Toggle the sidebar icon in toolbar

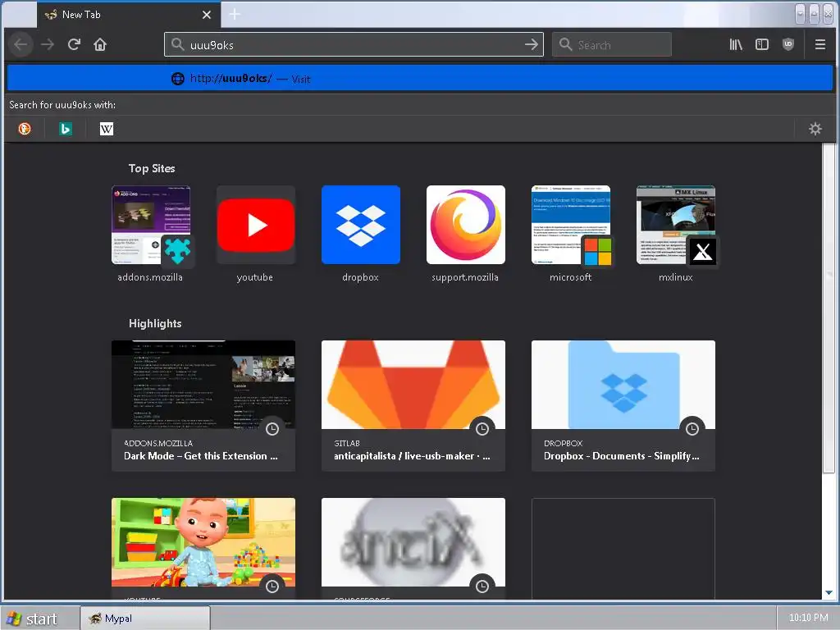[x=762, y=44]
